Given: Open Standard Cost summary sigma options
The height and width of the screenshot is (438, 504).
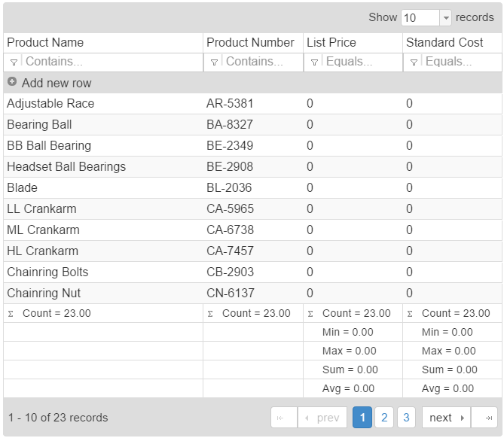Looking at the screenshot, I should pyautogui.click(x=410, y=314).
